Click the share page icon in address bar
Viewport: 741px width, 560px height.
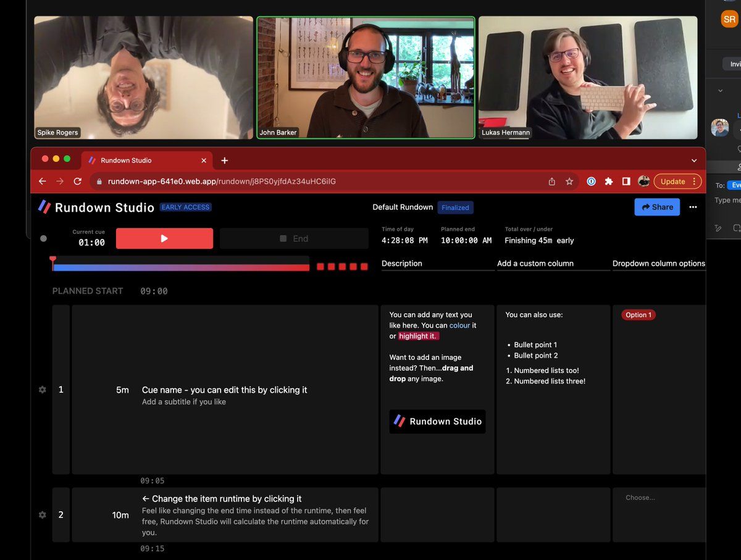(x=552, y=182)
